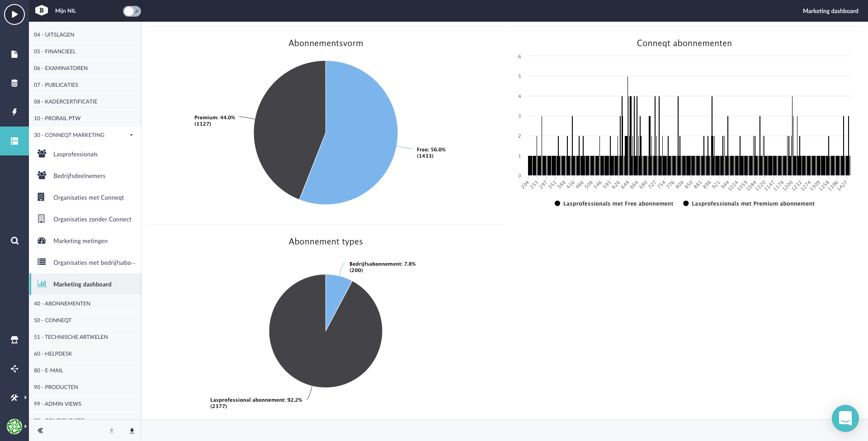868x441 pixels.
Task: Click the "Premium: 44.0% (1127)" pie label
Action: (x=215, y=121)
